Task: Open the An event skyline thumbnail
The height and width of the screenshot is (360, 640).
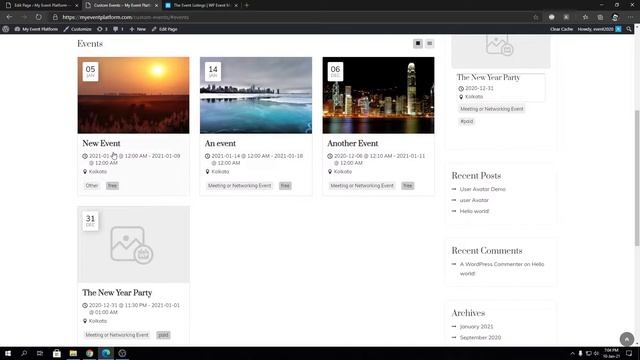Action: click(x=256, y=95)
